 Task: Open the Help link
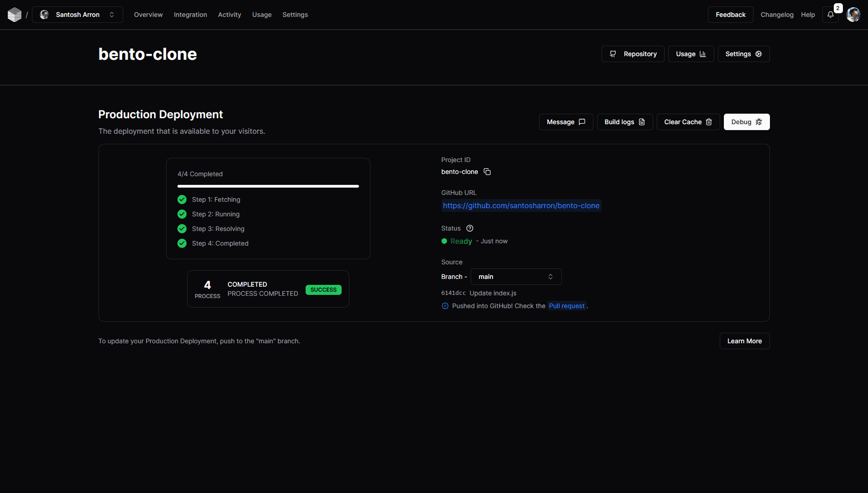pos(808,15)
